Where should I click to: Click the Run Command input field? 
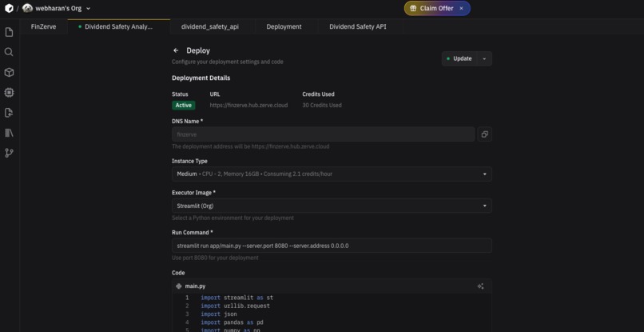click(x=332, y=246)
